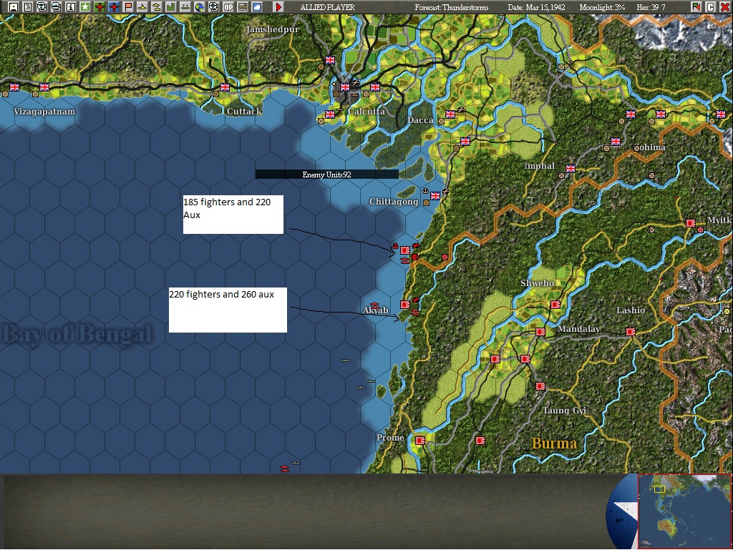This screenshot has height=560, width=733.
Task: Click the Enemy Units:92 tooltip
Action: click(x=326, y=175)
